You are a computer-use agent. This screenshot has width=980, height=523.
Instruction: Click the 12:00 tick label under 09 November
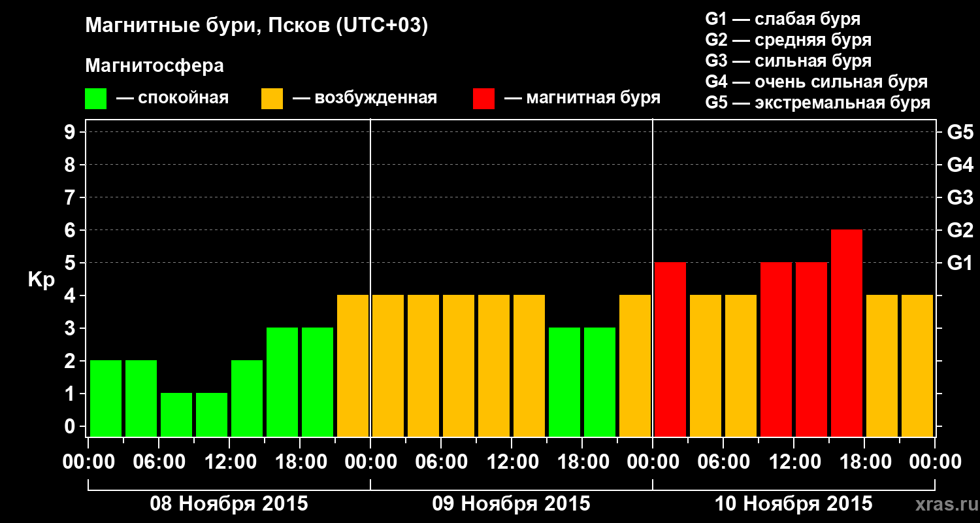(x=512, y=462)
